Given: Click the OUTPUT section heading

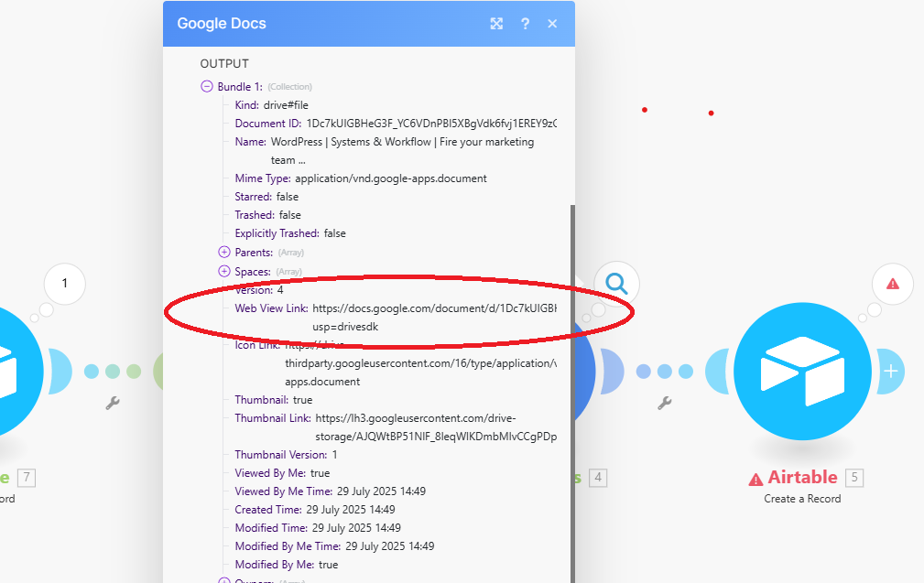Looking at the screenshot, I should pyautogui.click(x=224, y=63).
